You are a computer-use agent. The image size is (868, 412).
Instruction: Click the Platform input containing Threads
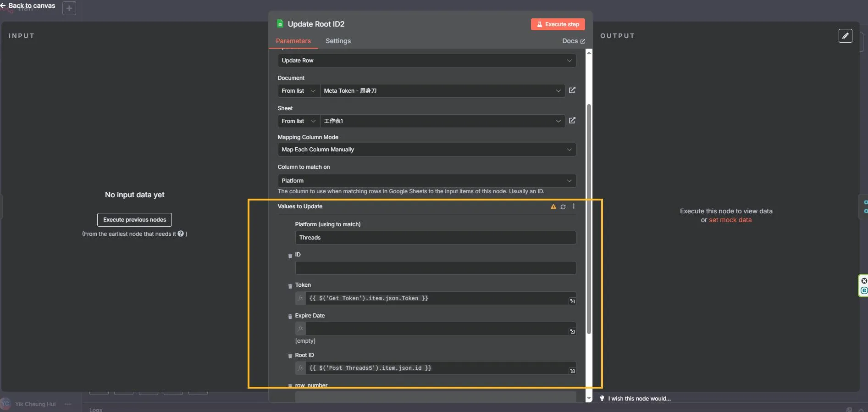point(435,238)
